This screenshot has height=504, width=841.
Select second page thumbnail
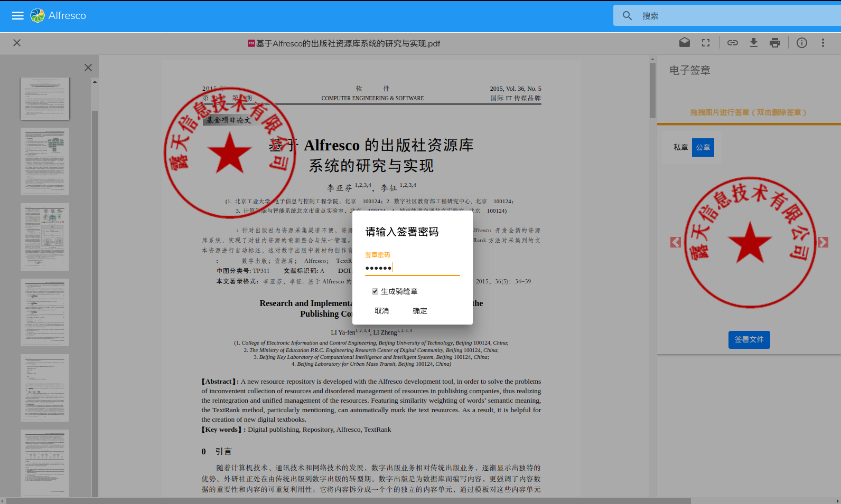point(45,161)
